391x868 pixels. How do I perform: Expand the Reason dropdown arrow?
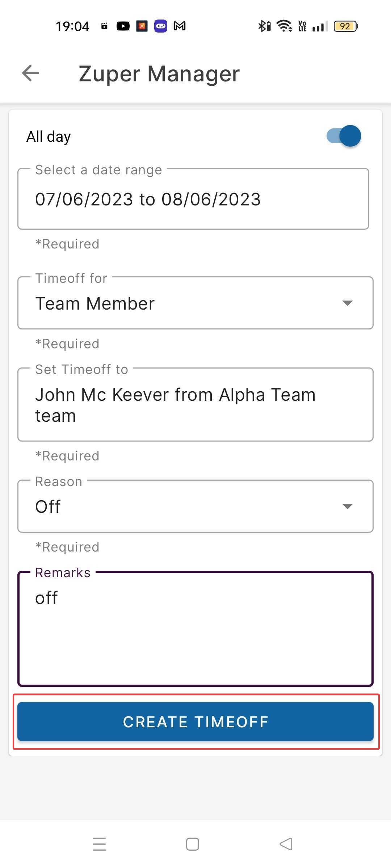tap(347, 506)
